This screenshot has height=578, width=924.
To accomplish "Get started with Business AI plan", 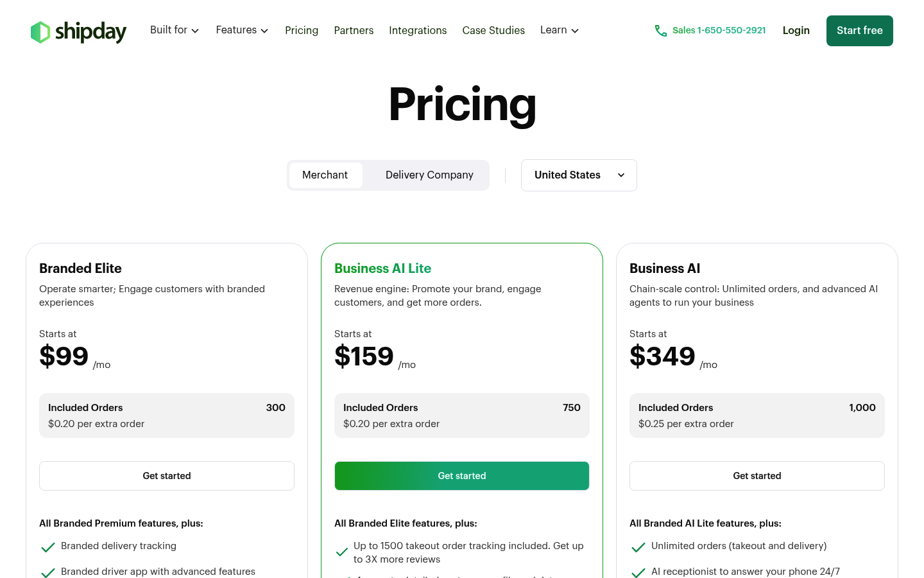I will tap(757, 476).
